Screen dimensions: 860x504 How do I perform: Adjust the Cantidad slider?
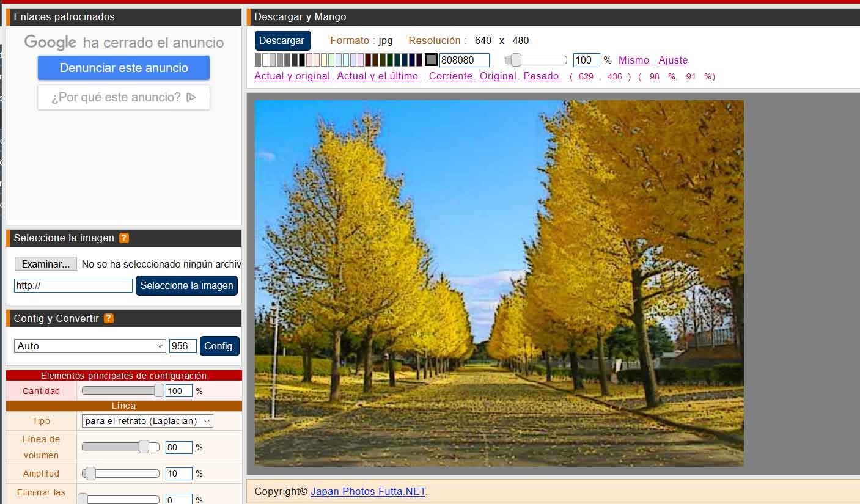[x=123, y=390]
